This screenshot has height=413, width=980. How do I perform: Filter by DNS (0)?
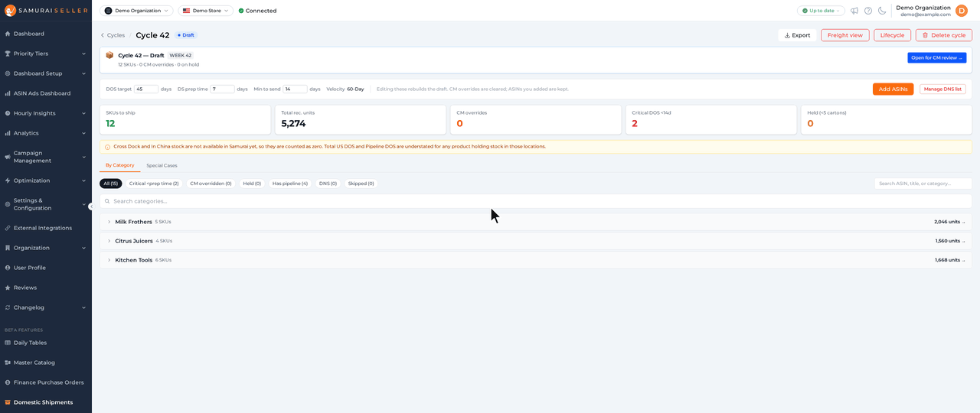pyautogui.click(x=328, y=184)
